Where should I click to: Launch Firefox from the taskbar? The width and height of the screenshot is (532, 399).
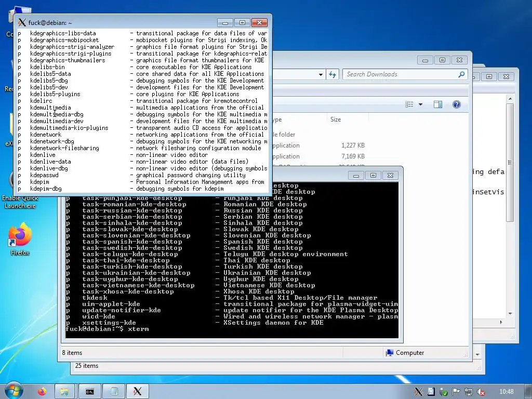pyautogui.click(x=42, y=392)
